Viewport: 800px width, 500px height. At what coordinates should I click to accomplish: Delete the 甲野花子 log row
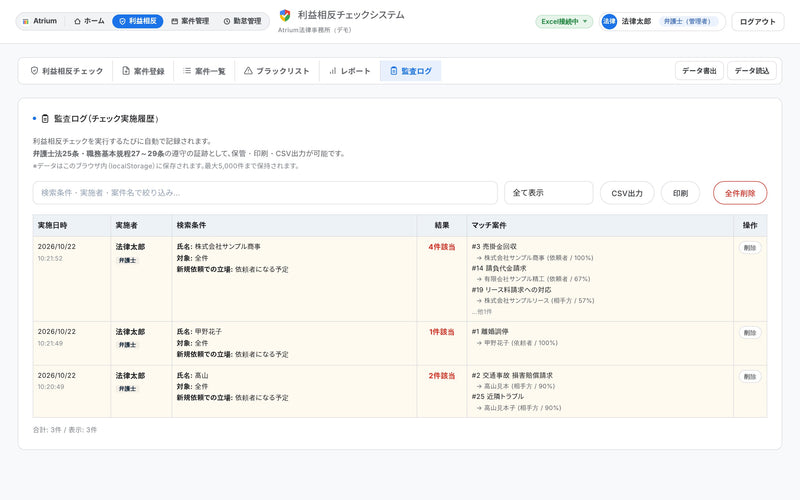(749, 333)
